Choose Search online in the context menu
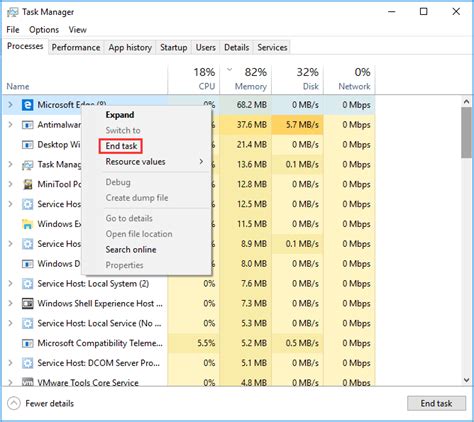Image resolution: width=474 pixels, height=422 pixels. coord(131,250)
